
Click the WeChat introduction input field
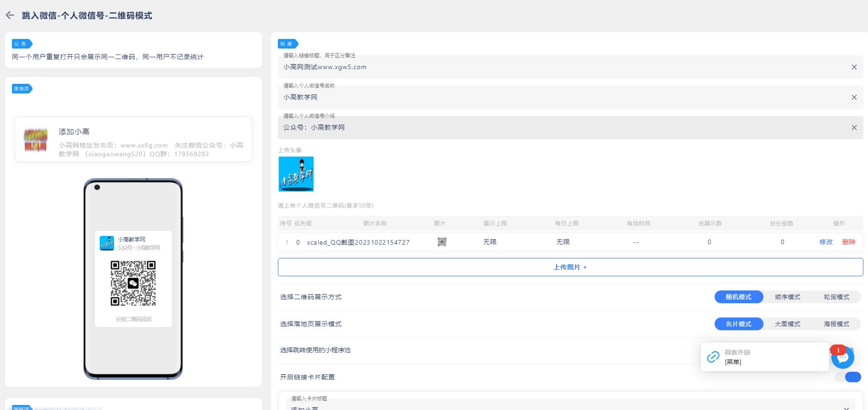click(x=570, y=127)
